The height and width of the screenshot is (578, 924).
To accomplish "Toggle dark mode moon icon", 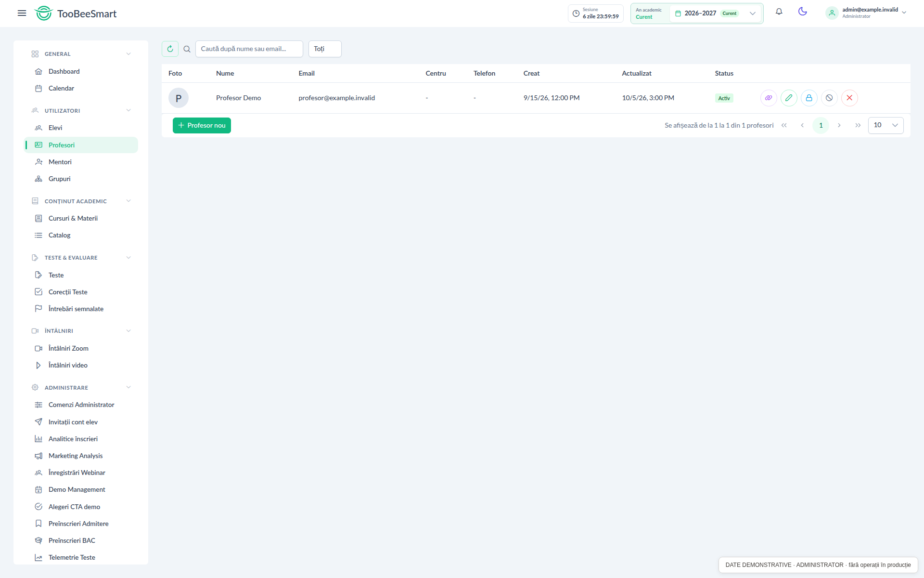I will point(802,12).
